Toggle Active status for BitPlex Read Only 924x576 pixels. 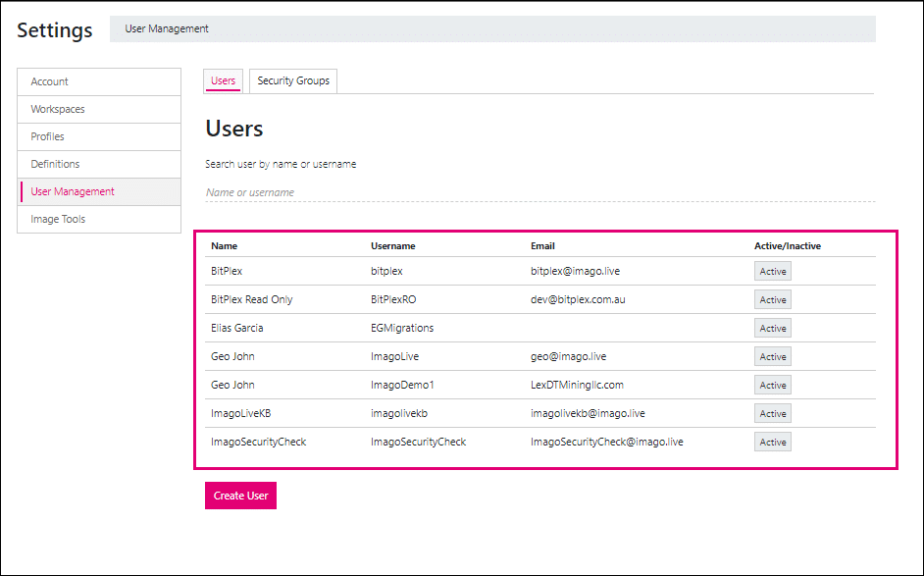[x=773, y=299]
